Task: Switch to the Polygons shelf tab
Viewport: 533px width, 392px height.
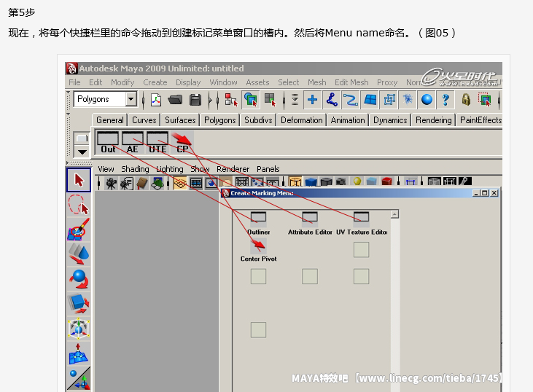Action: click(220, 120)
